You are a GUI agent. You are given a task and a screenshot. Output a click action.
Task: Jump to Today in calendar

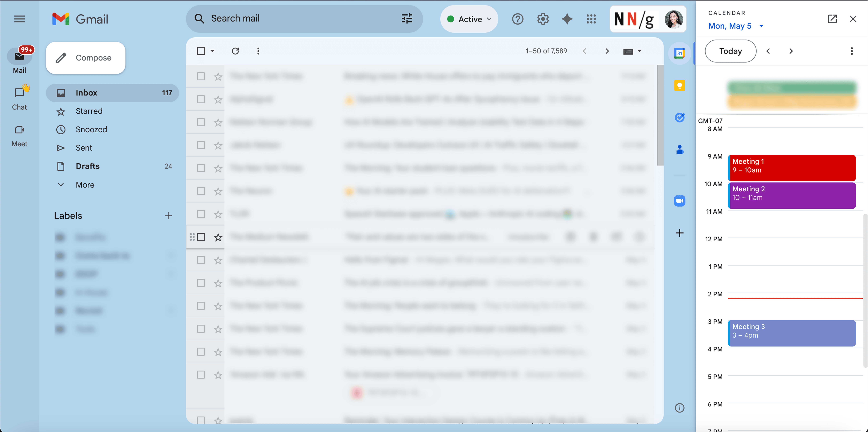730,51
